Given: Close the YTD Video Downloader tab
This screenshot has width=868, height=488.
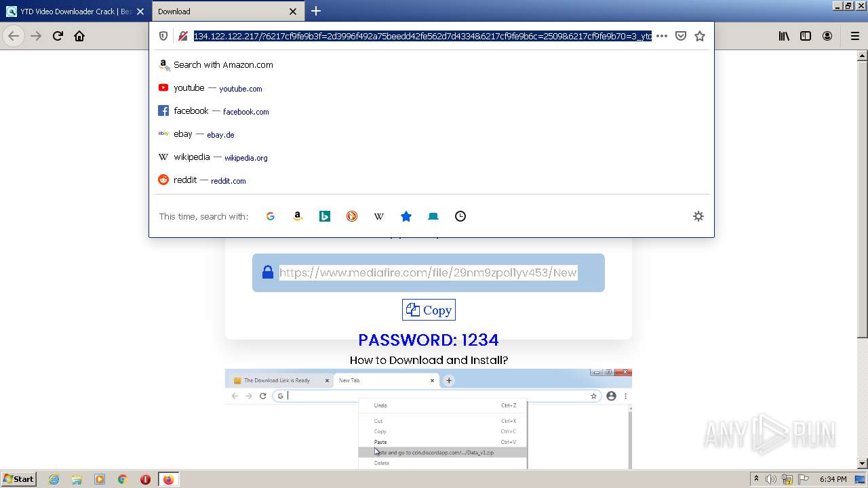Looking at the screenshot, I should (x=140, y=12).
